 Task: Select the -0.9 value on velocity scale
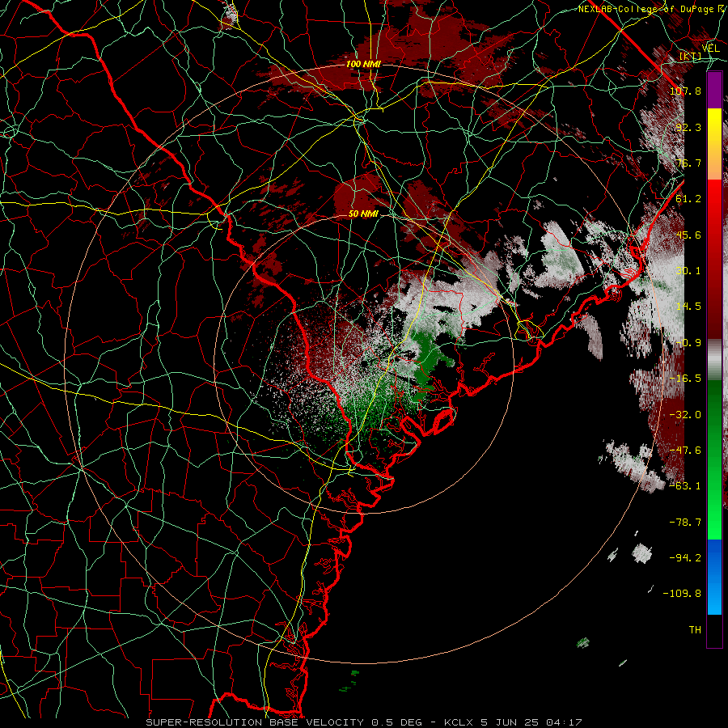688,343
